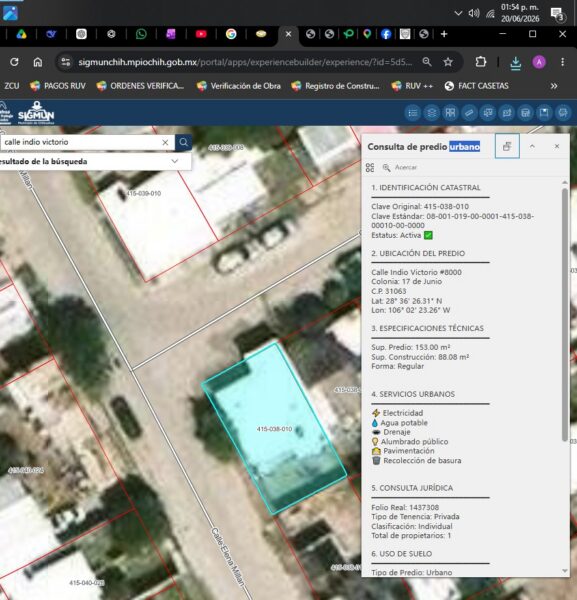Open the network Wi-Fi tray icon
The image size is (577, 600).
coord(490,14)
